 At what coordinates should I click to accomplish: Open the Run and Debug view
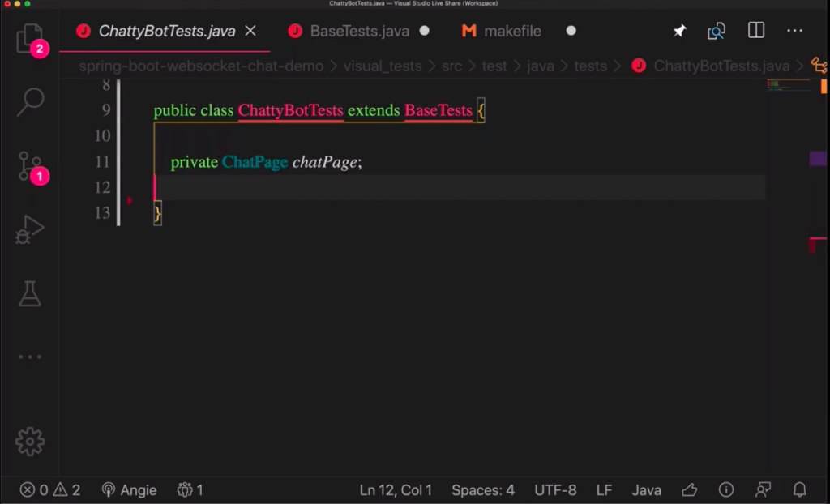(30, 230)
